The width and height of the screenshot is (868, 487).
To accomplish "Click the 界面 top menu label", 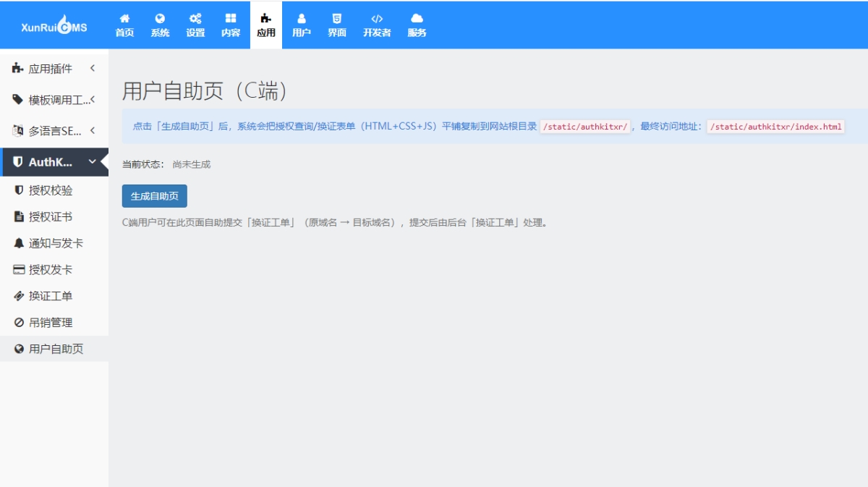I will pos(337,33).
